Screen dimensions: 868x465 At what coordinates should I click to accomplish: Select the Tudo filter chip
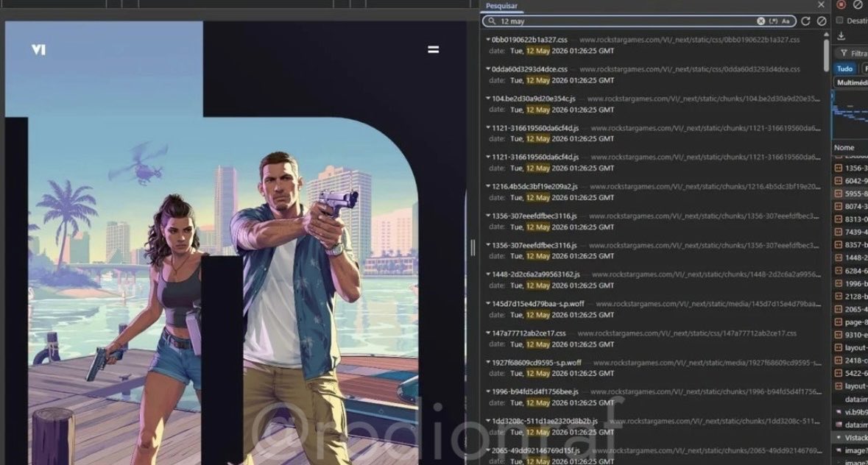click(844, 68)
